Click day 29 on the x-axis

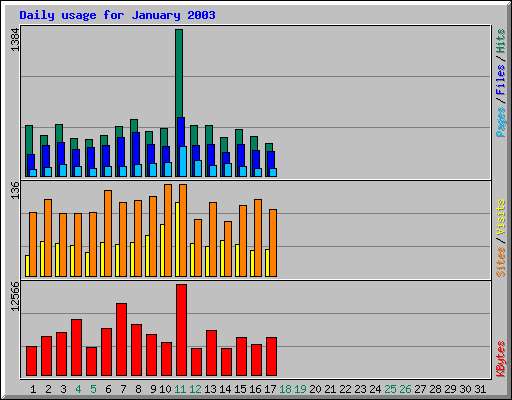point(450,389)
